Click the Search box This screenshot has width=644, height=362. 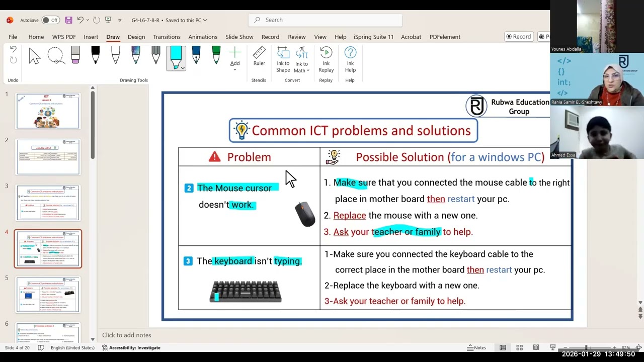coord(325,20)
